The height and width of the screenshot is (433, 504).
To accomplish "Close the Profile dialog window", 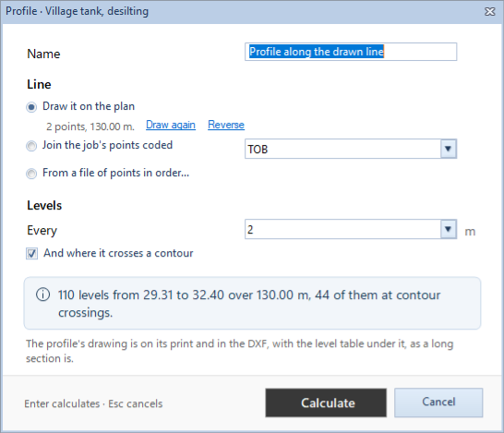I will [489, 12].
